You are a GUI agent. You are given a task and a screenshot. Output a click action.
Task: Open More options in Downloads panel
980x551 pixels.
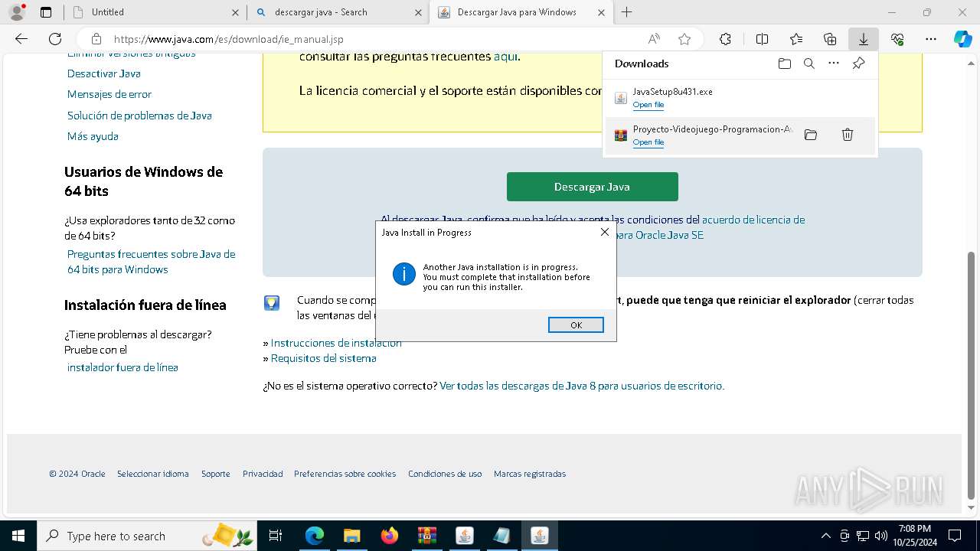point(834,64)
